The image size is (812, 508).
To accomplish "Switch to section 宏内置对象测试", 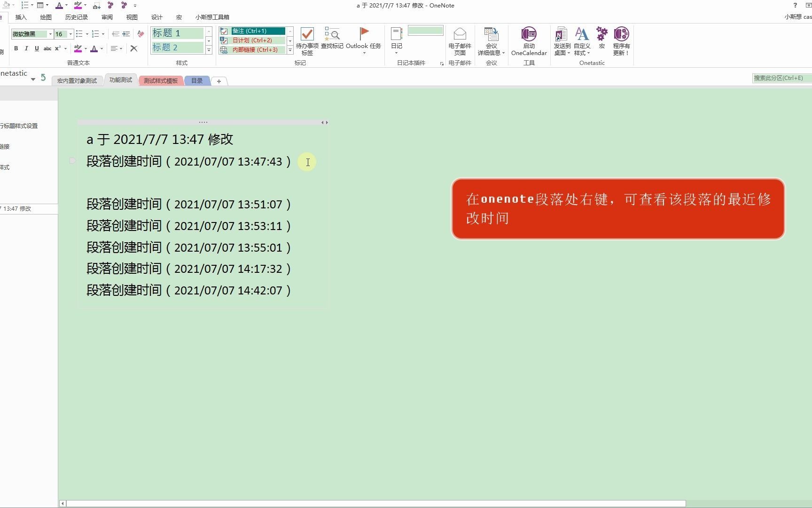I will pyautogui.click(x=77, y=81).
